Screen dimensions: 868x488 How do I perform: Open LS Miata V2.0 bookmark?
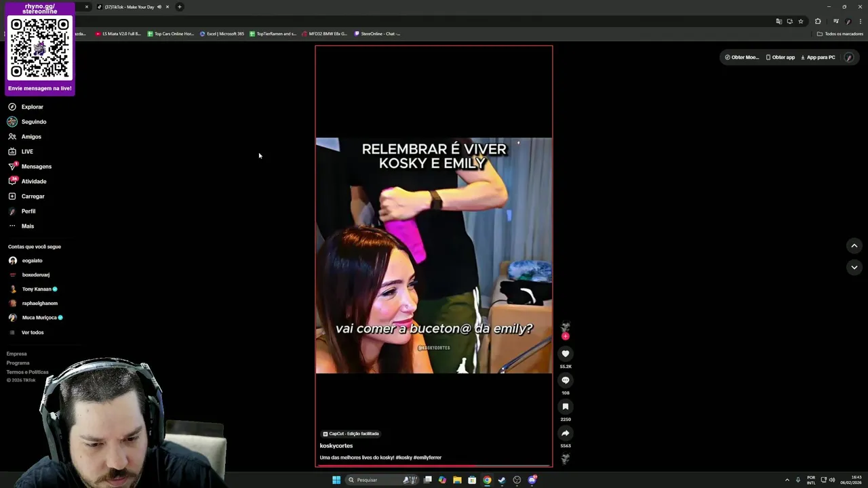tap(118, 34)
